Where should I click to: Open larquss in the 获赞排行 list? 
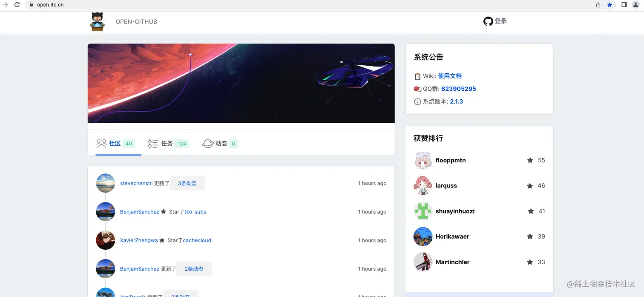[x=446, y=186]
